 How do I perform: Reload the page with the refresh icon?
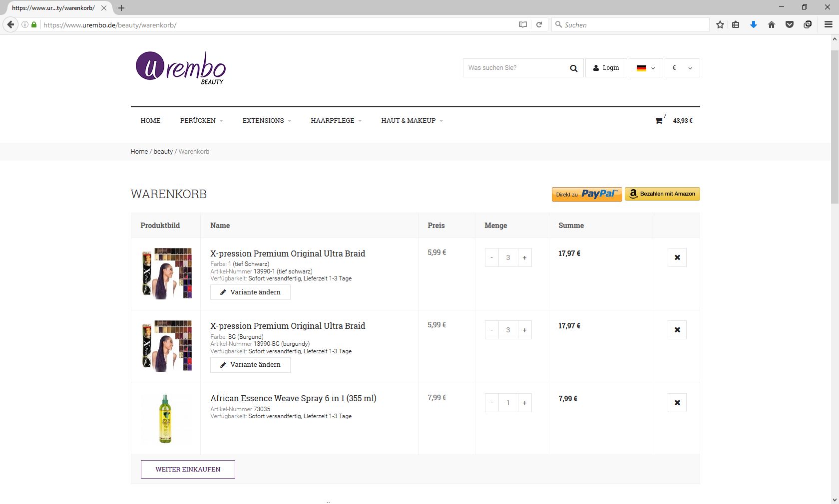[539, 24]
